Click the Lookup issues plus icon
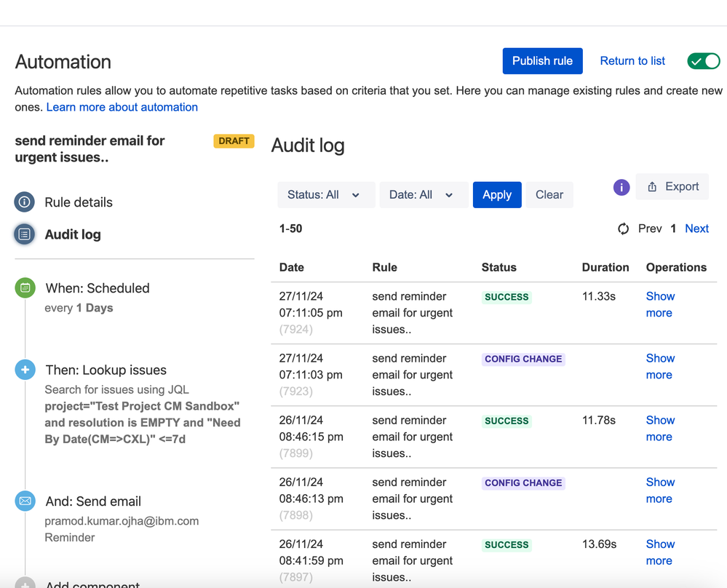727x588 pixels. 25,370
